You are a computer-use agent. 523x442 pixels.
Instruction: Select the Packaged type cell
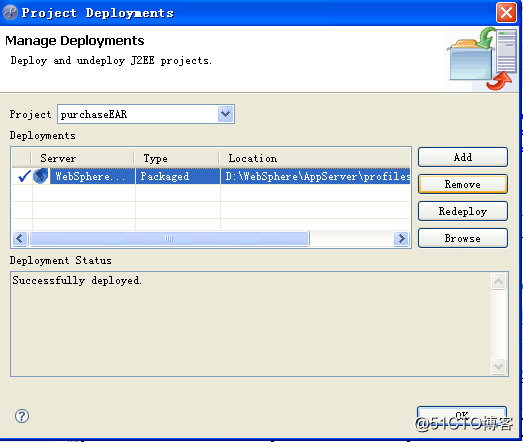click(178, 176)
